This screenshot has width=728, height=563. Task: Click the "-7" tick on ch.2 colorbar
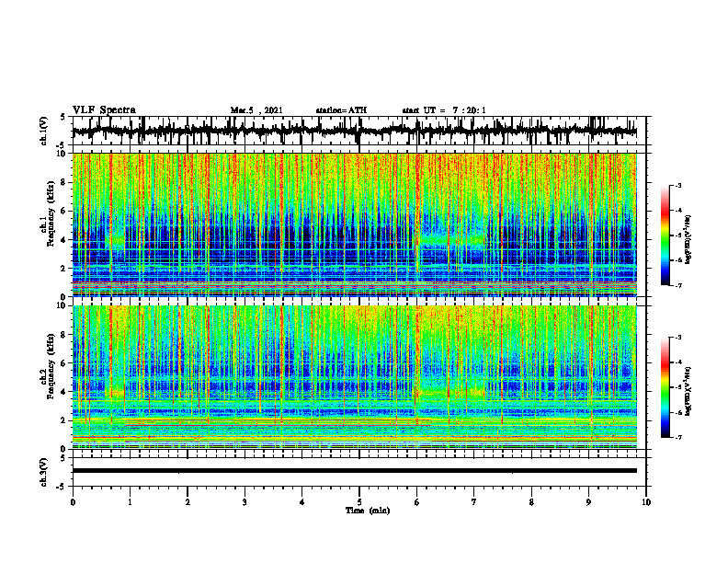[678, 437]
